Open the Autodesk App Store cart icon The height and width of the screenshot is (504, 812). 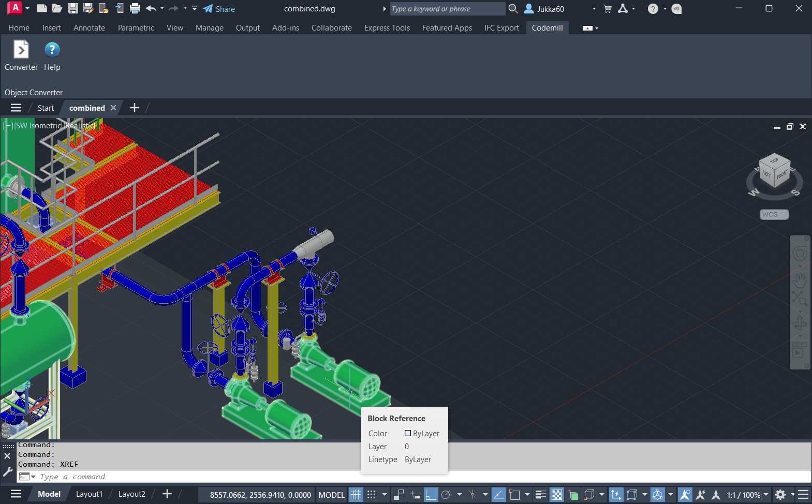[608, 9]
